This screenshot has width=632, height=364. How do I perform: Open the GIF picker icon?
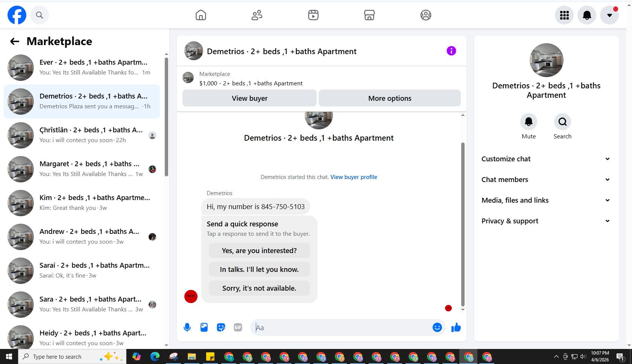pos(238,328)
